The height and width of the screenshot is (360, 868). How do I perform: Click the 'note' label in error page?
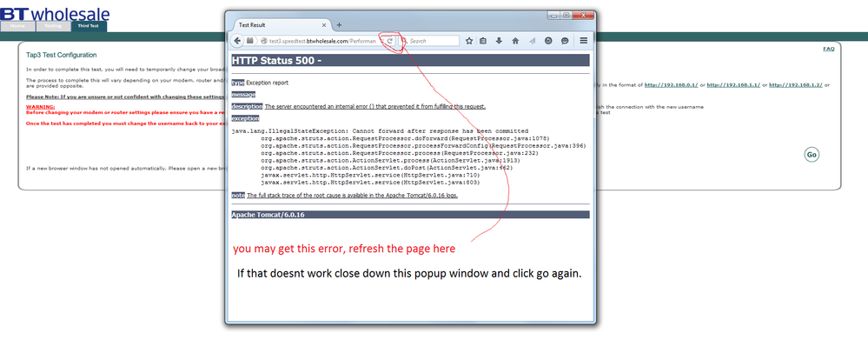tap(238, 196)
